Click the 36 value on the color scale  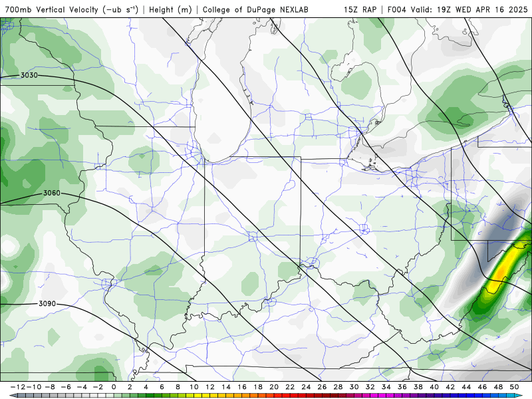pos(402,387)
